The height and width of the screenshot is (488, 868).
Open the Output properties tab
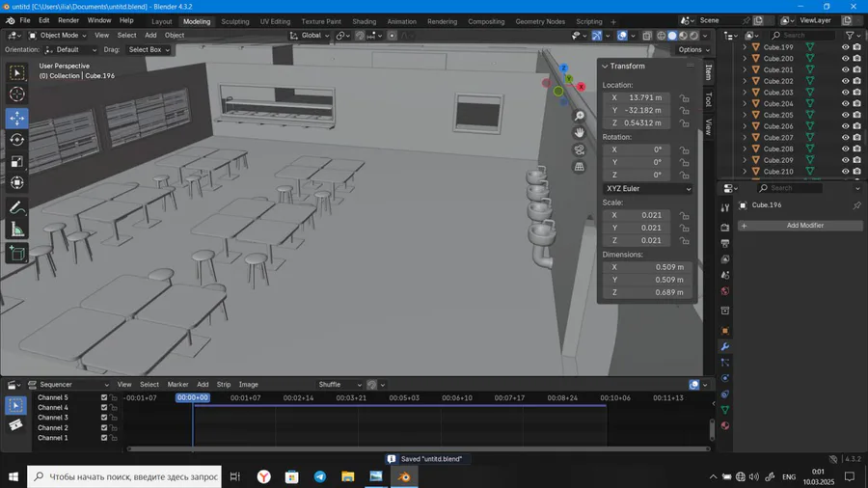(725, 243)
